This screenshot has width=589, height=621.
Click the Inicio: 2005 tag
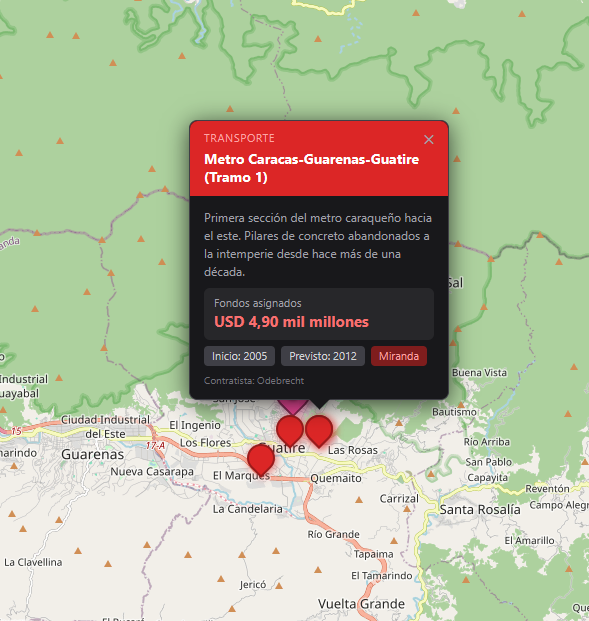239,356
